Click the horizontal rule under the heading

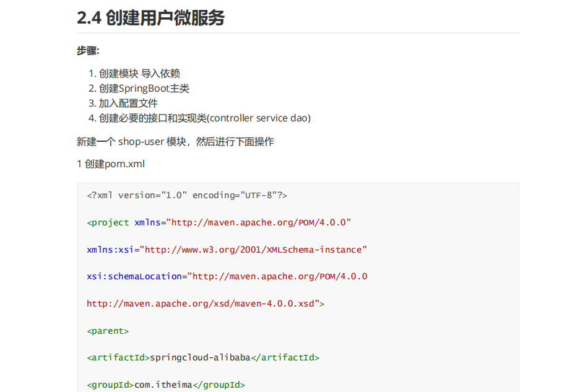[297, 30]
